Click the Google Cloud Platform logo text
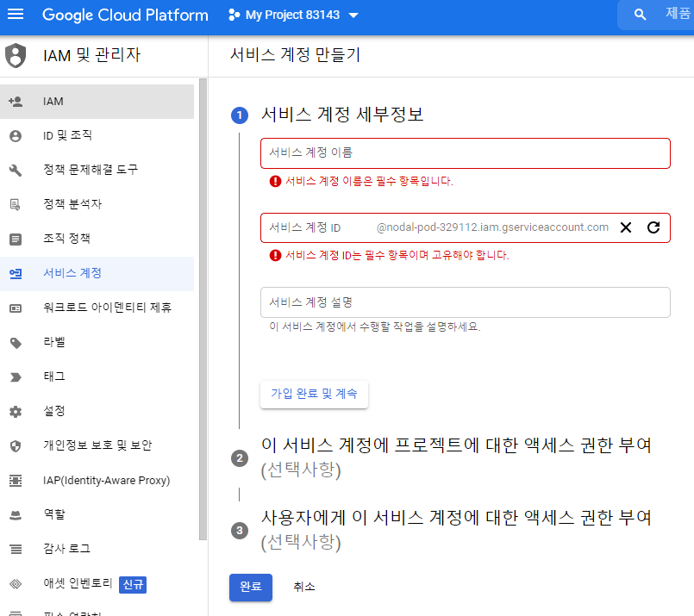Screen dimensions: 694x616 (125, 15)
